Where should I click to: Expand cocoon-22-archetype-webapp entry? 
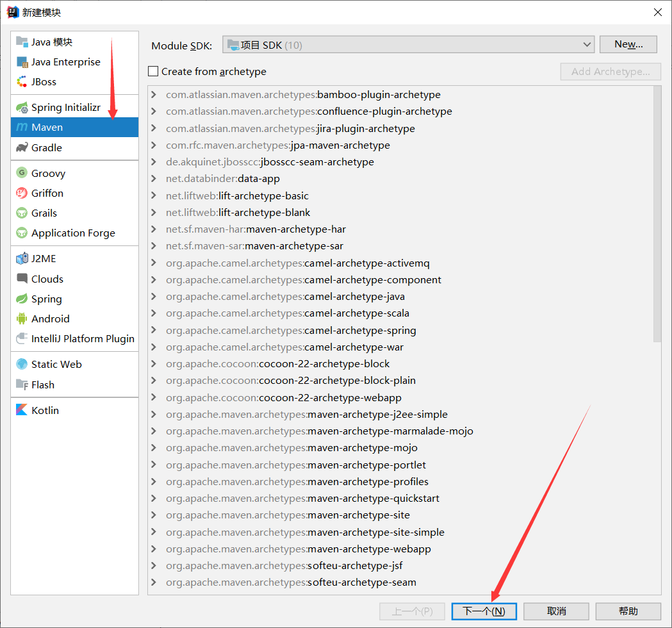[154, 397]
